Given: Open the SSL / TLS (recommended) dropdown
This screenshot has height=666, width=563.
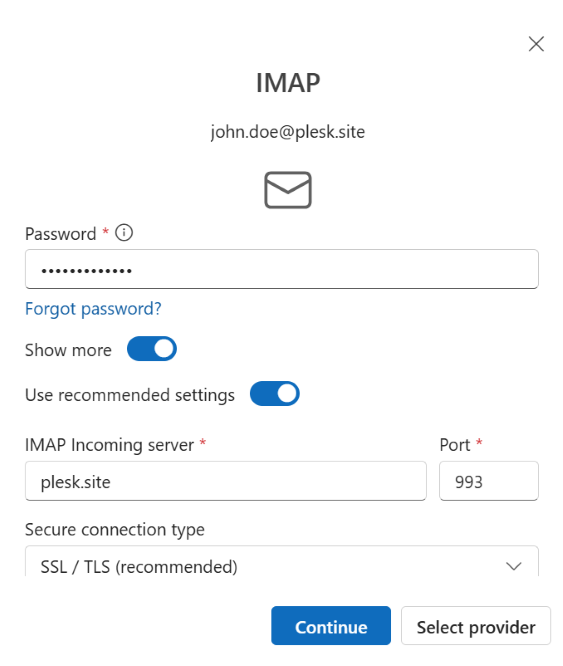Looking at the screenshot, I should click(x=282, y=562).
